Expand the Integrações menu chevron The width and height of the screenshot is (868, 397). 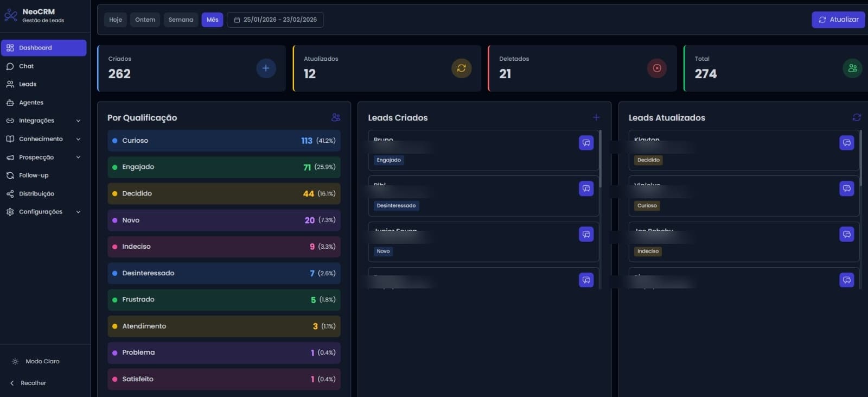pos(78,121)
